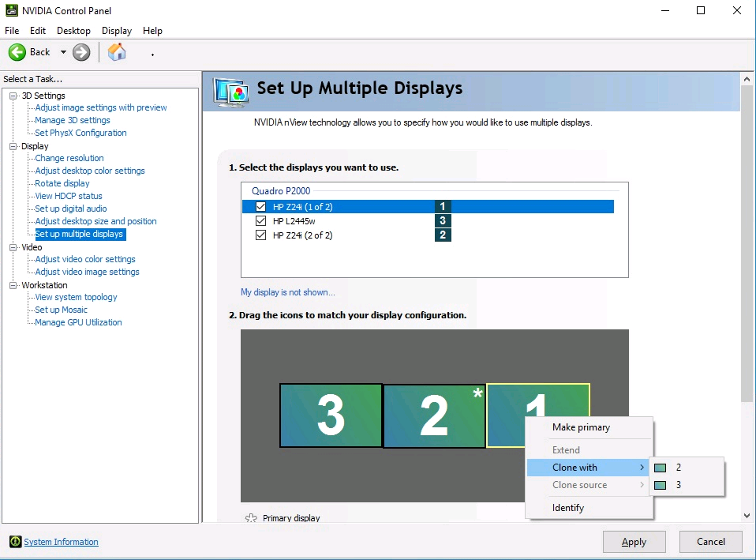Image resolution: width=756 pixels, height=560 pixels.
Task: Choose Identify from the context menu
Action: point(589,507)
